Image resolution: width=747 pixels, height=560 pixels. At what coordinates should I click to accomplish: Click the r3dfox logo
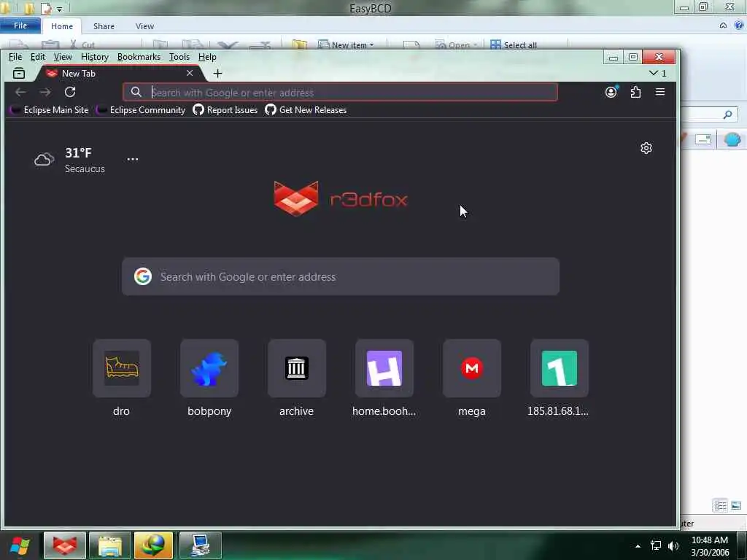(x=341, y=198)
